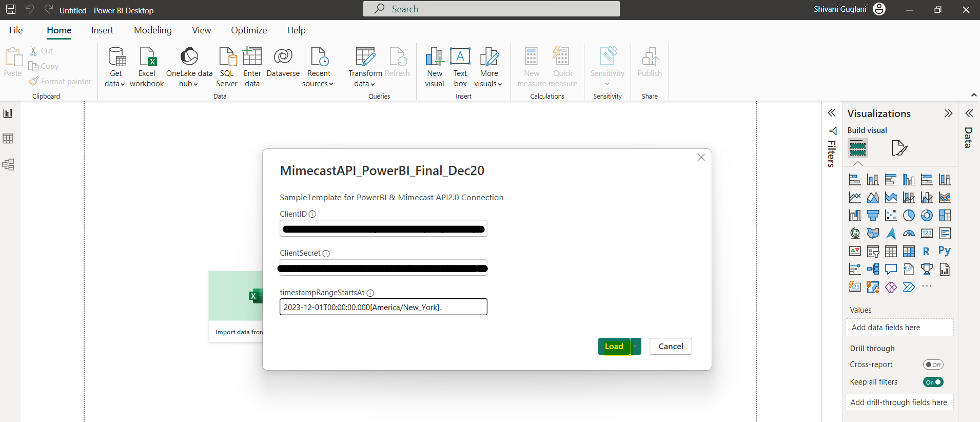Click the Cancel button
The width and height of the screenshot is (980, 422).
click(670, 347)
